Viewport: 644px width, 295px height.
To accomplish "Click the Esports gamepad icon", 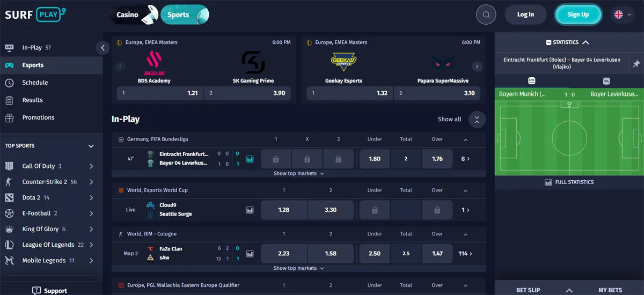I will (9, 65).
